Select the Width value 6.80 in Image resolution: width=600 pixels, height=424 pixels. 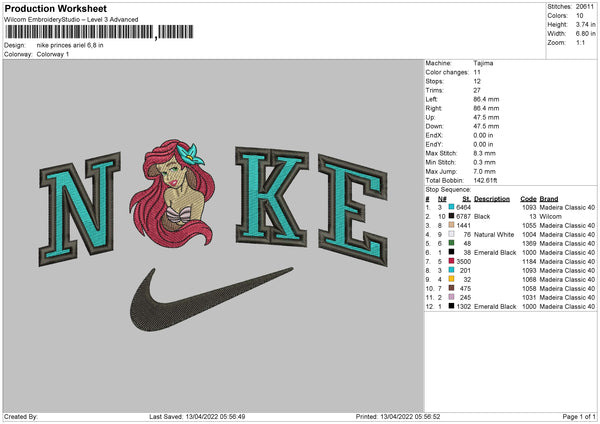pos(585,34)
